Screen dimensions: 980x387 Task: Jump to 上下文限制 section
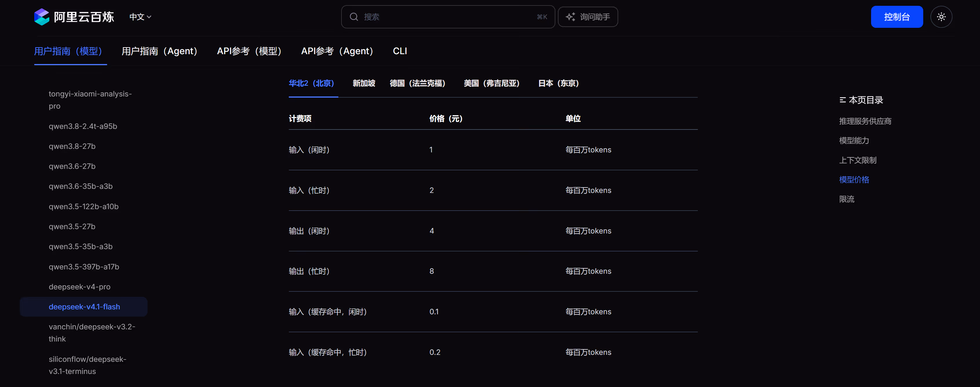pyautogui.click(x=857, y=160)
